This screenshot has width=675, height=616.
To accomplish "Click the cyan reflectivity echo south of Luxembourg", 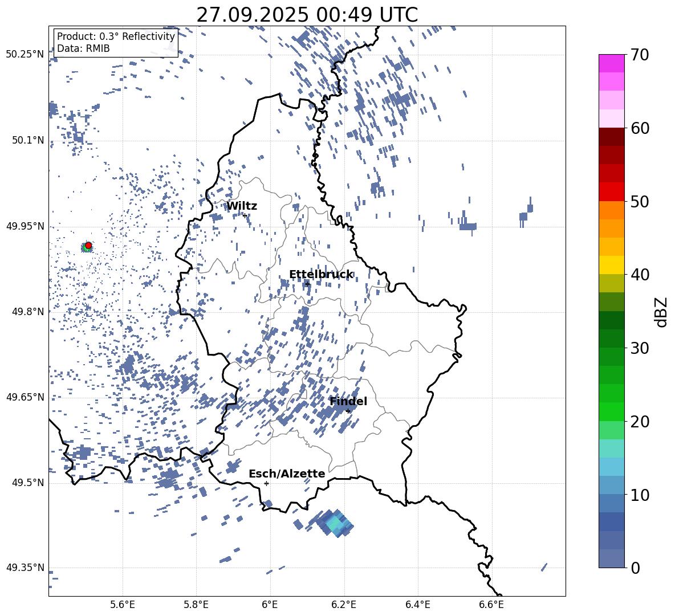I will 335,524.
